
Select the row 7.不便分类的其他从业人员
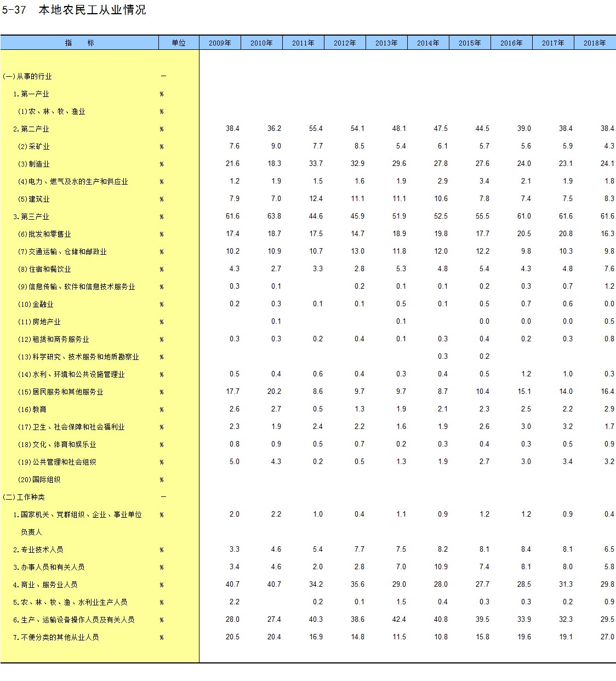click(56, 637)
